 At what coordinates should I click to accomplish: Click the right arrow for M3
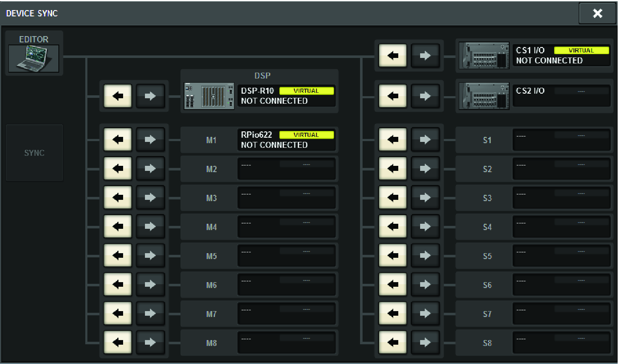[150, 198]
